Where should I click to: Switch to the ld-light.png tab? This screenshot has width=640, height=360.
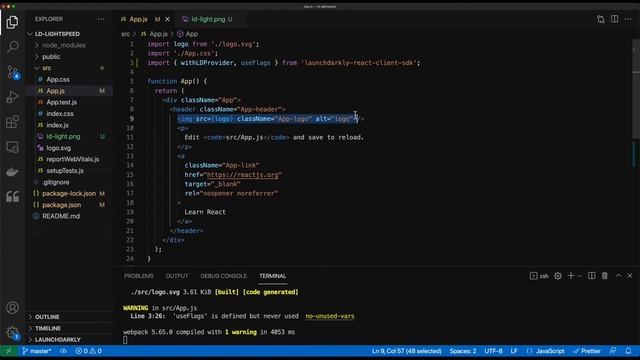coord(208,19)
